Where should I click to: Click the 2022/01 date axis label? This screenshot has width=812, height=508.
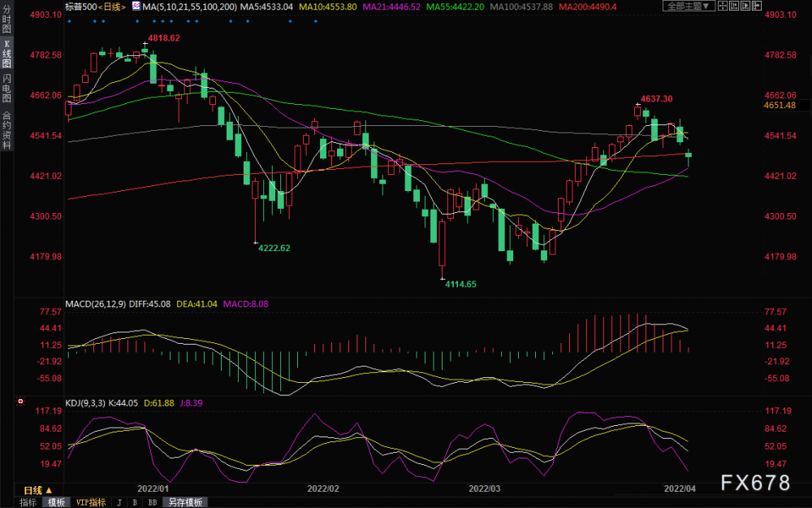pyautogui.click(x=153, y=488)
